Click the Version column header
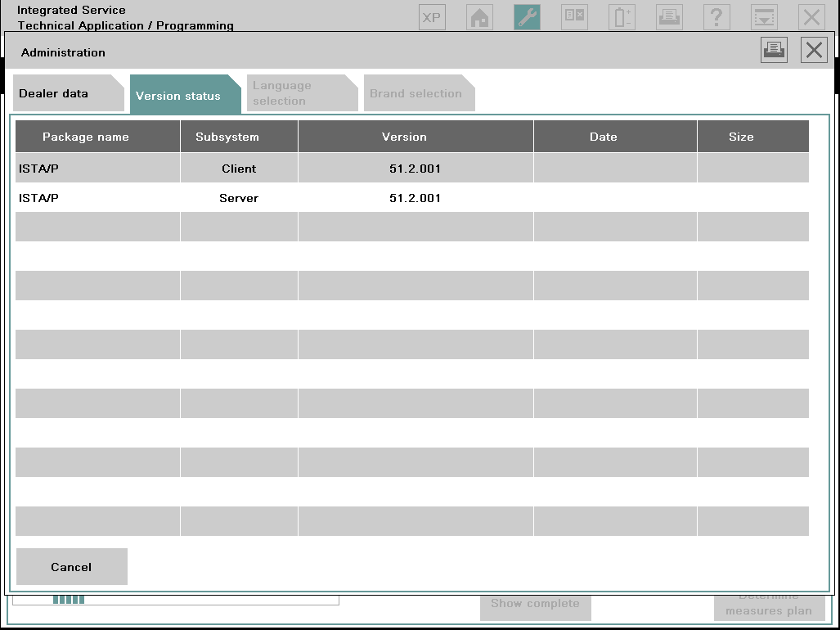 416,137
